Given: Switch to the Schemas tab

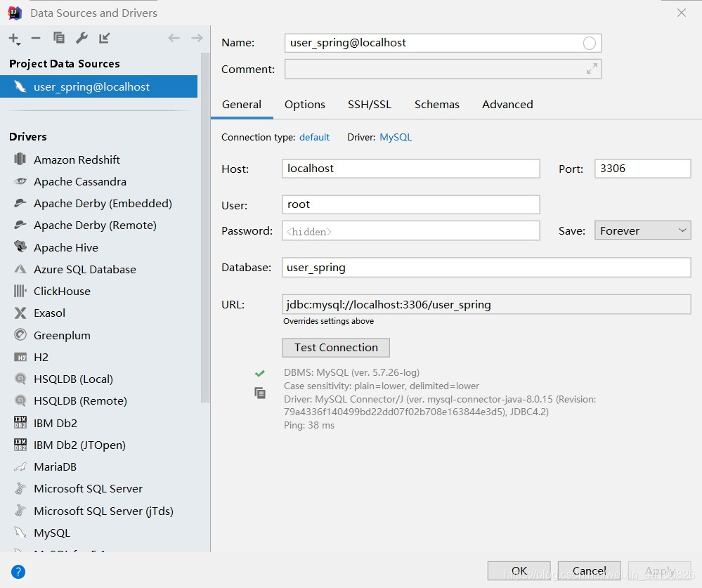Looking at the screenshot, I should (x=436, y=104).
